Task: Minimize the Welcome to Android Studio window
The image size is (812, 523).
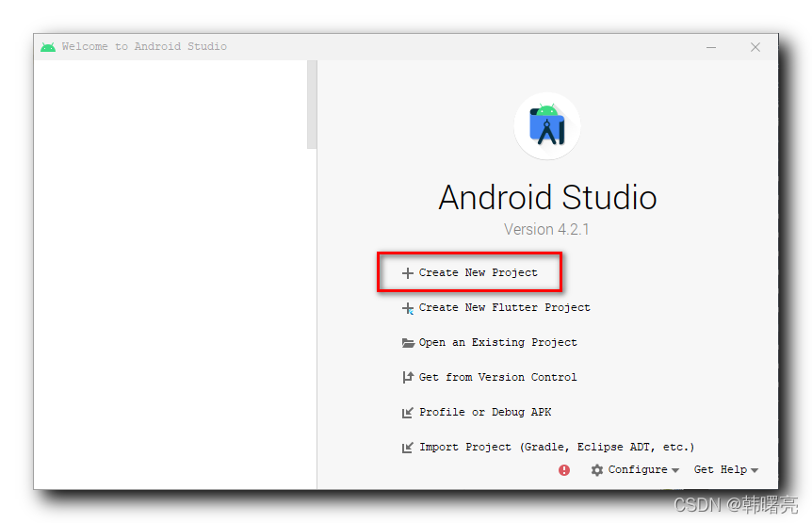Action: point(711,47)
